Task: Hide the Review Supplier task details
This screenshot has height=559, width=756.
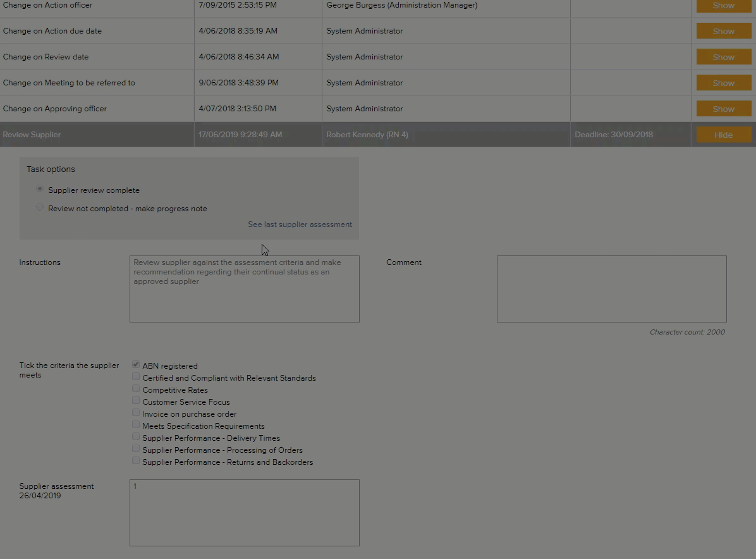Action: coord(723,135)
